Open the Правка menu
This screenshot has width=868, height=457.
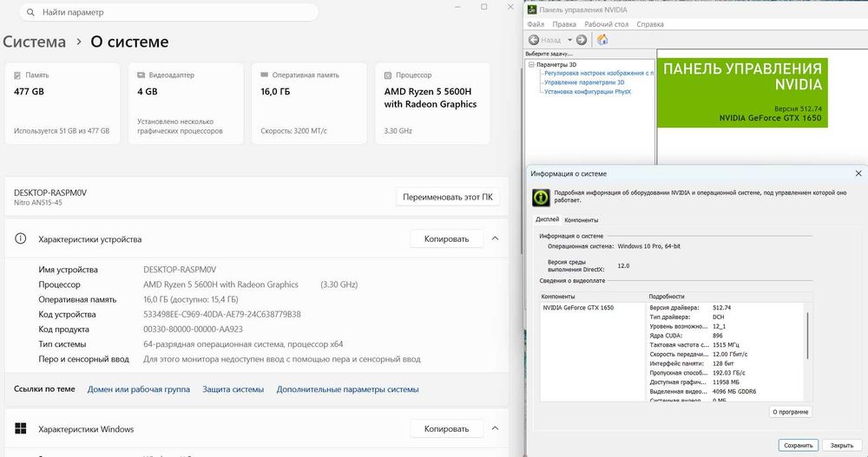point(564,24)
